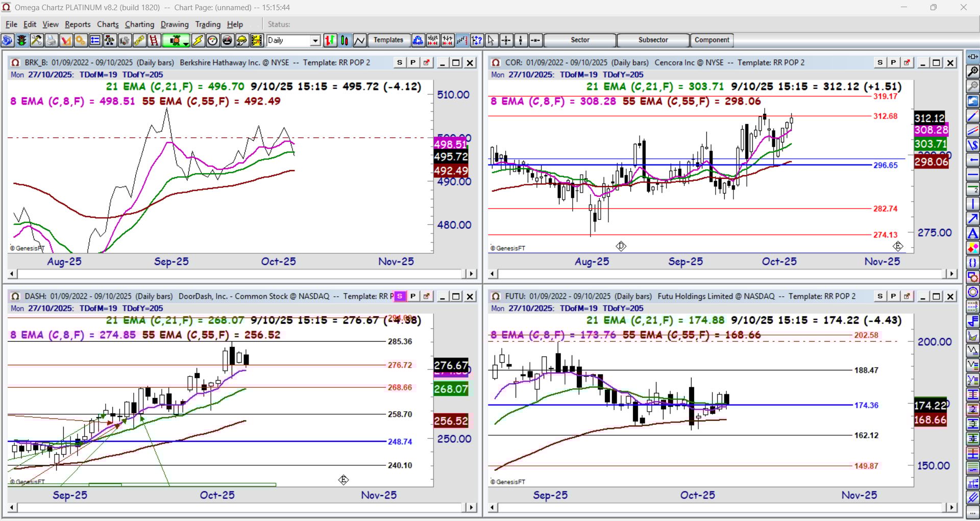Open the File menu
This screenshot has width=980, height=521.
click(x=11, y=25)
